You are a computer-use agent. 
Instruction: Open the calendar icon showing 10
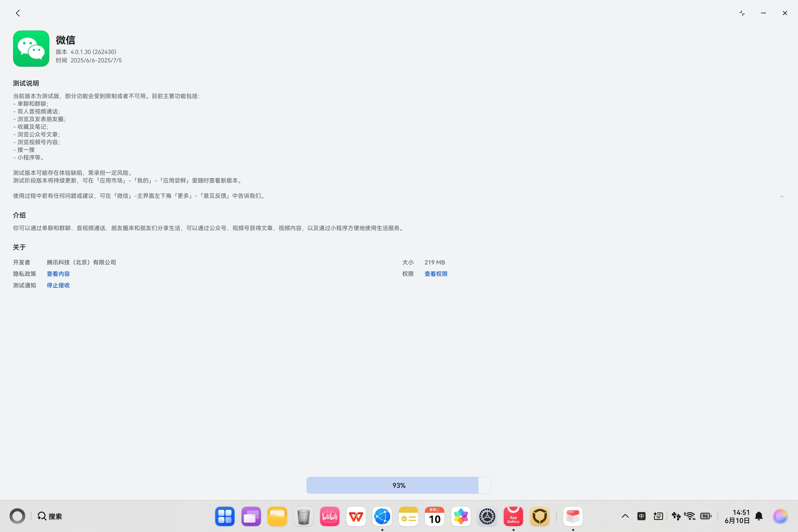click(x=435, y=516)
